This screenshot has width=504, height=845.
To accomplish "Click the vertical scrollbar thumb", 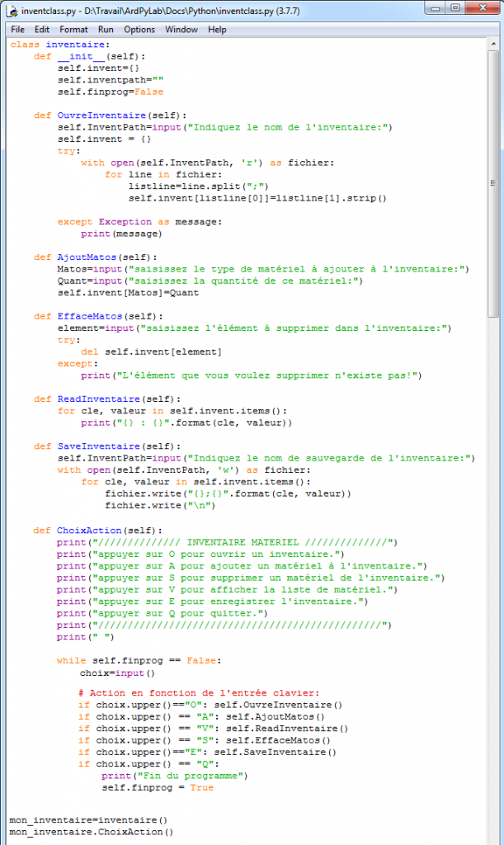I will [x=493, y=182].
